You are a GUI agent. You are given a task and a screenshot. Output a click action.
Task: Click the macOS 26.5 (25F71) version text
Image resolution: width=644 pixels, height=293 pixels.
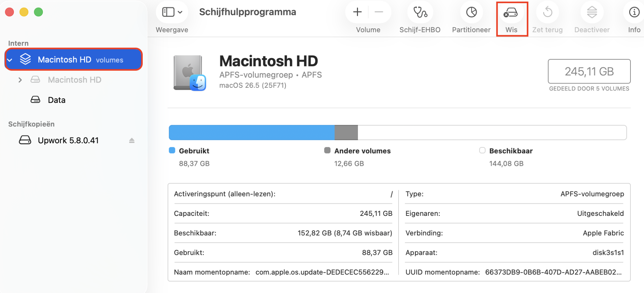(x=253, y=86)
